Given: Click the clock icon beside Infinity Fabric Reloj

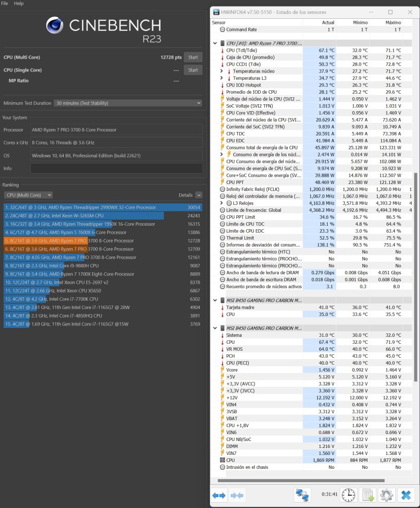Looking at the screenshot, I should [x=222, y=189].
